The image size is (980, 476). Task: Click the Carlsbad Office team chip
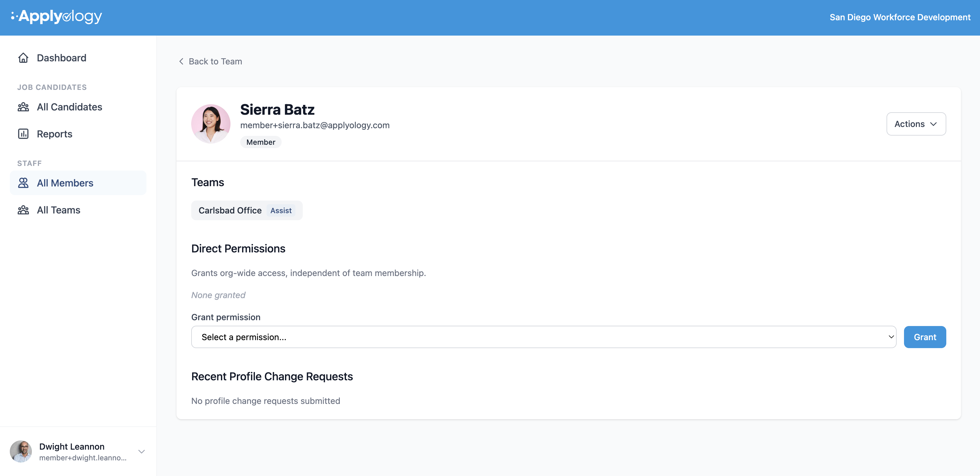[x=247, y=211]
